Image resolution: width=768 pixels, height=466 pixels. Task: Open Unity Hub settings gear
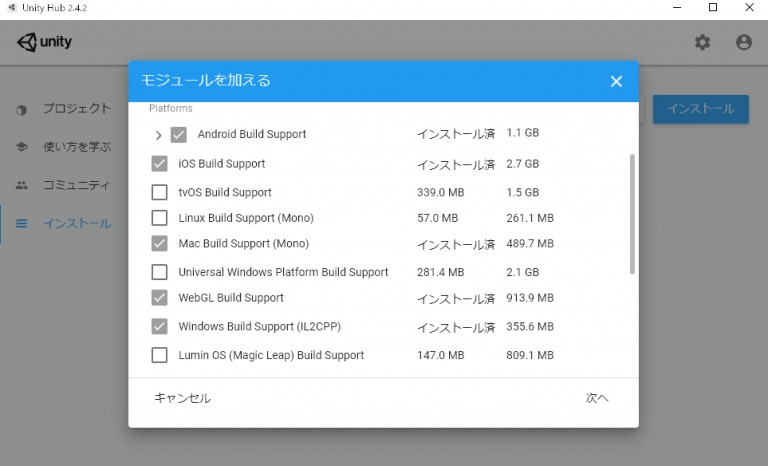click(x=702, y=42)
